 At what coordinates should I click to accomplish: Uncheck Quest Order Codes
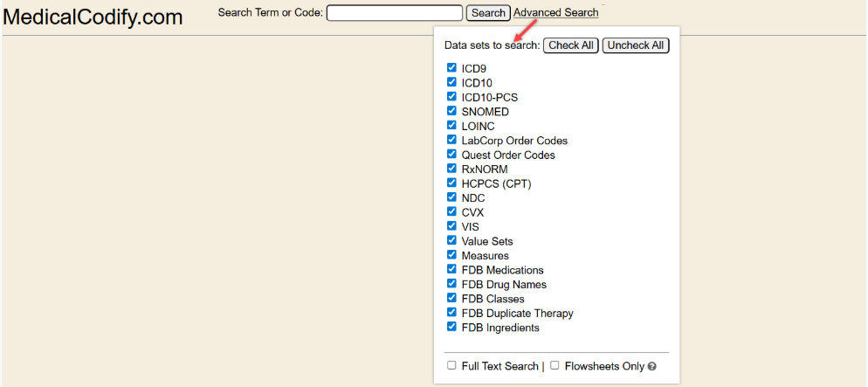coord(451,155)
